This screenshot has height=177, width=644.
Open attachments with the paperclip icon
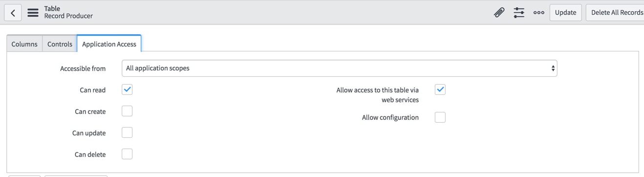click(499, 13)
